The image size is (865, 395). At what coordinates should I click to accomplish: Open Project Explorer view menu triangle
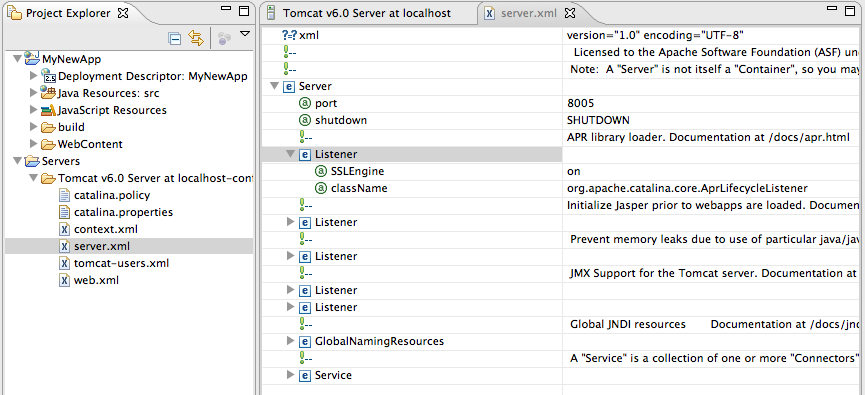pos(245,34)
